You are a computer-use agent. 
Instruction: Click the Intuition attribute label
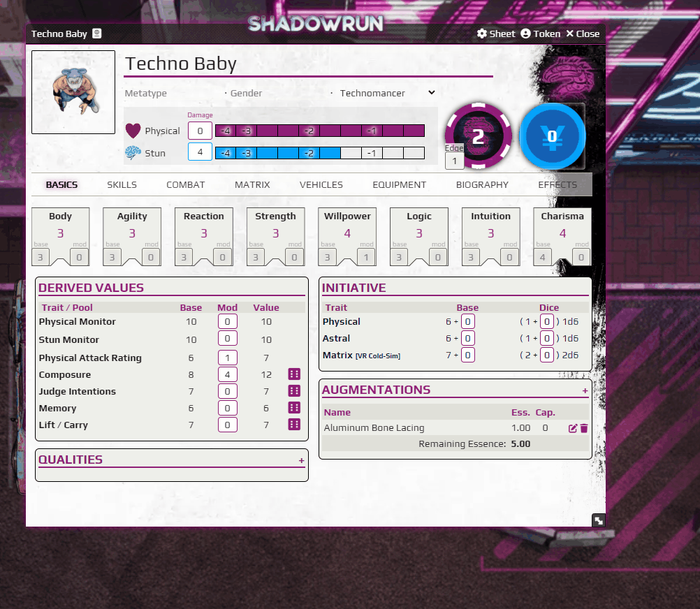coord(490,216)
